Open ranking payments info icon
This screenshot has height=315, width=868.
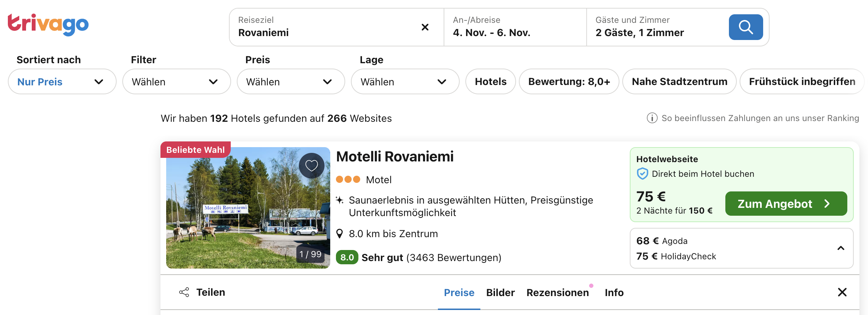652,118
